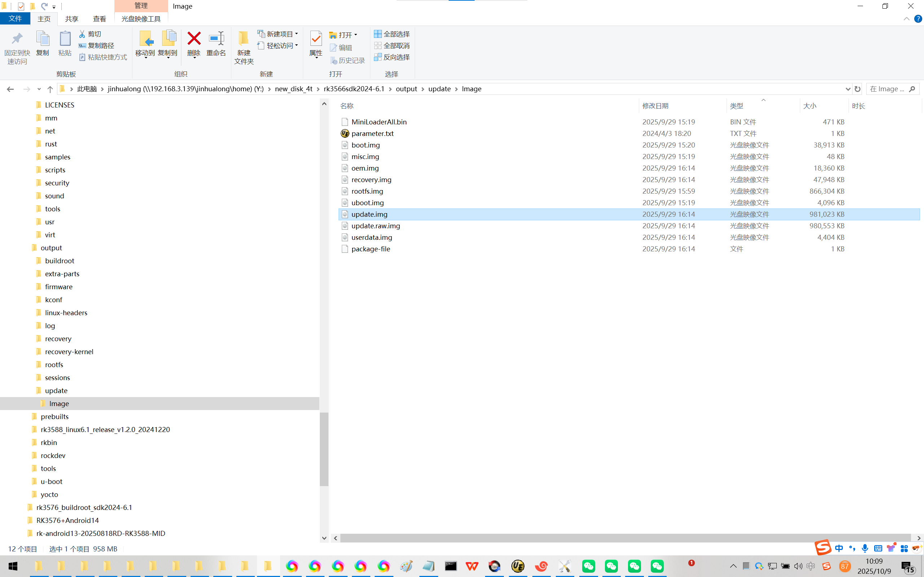Switch to the View (查看) ribbon tab

click(99, 19)
